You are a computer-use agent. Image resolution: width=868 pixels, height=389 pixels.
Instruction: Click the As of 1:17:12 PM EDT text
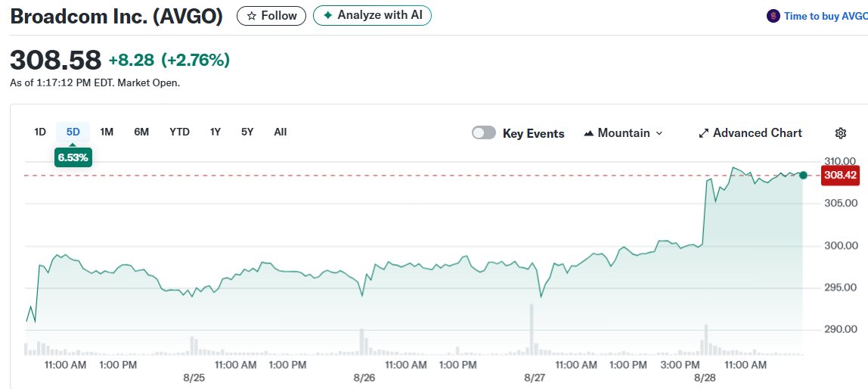coord(95,83)
